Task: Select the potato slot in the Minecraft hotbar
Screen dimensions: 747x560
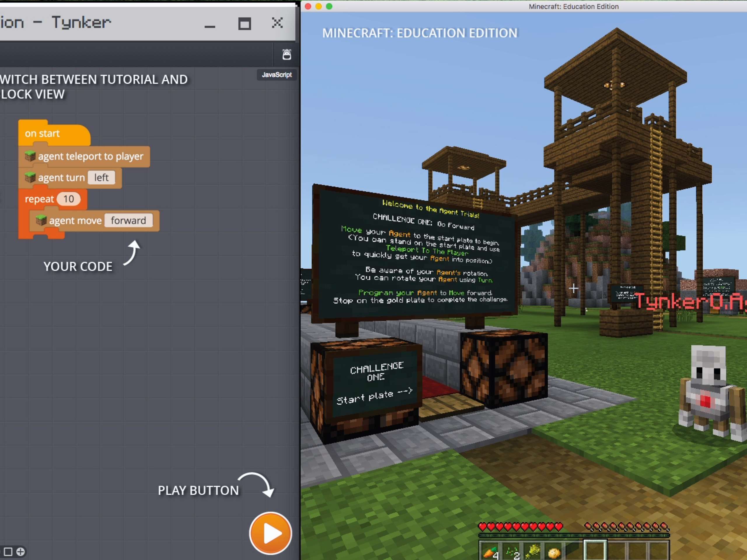Action: [554, 552]
